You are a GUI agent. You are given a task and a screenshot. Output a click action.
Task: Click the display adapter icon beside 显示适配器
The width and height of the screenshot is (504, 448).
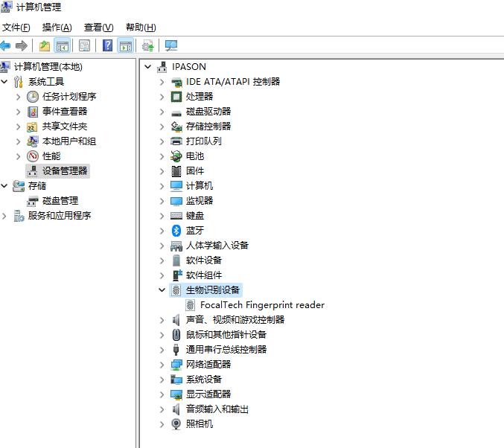click(176, 394)
